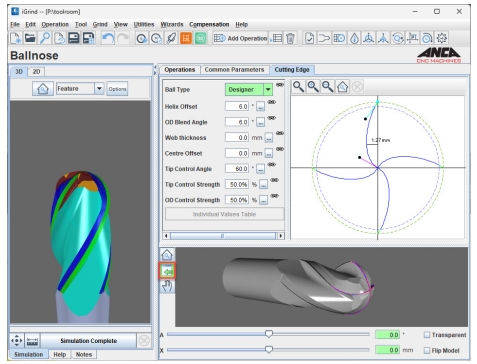Switch to the Common Parameters tab
This screenshot has width=477, height=364.
pos(234,70)
